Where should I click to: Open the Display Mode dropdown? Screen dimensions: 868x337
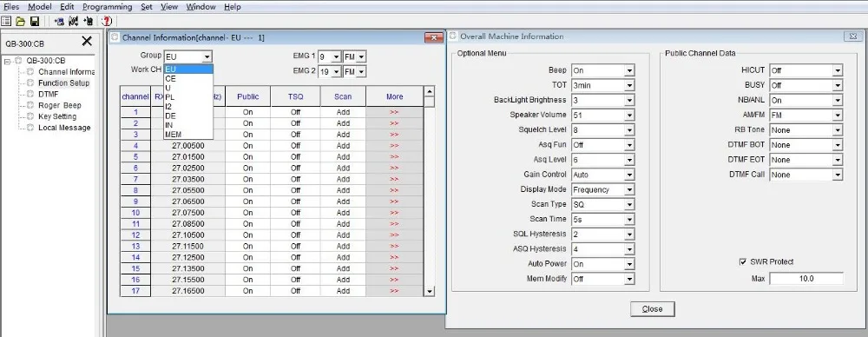click(x=628, y=189)
